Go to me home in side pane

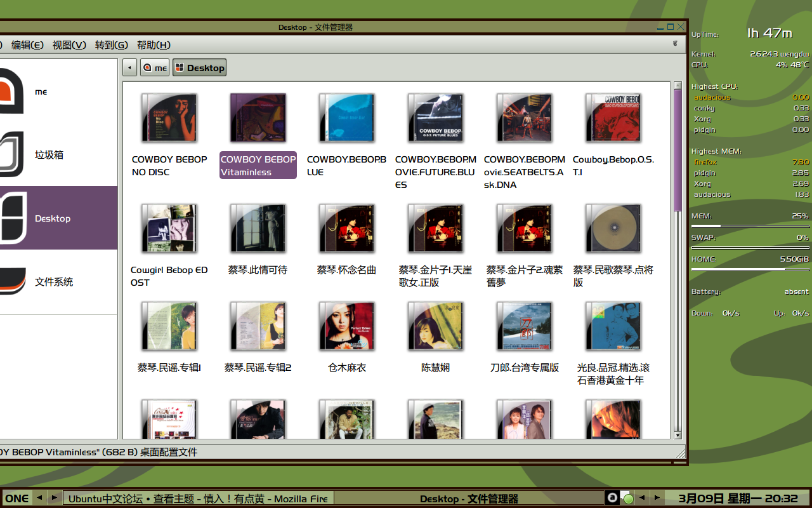pos(58,91)
